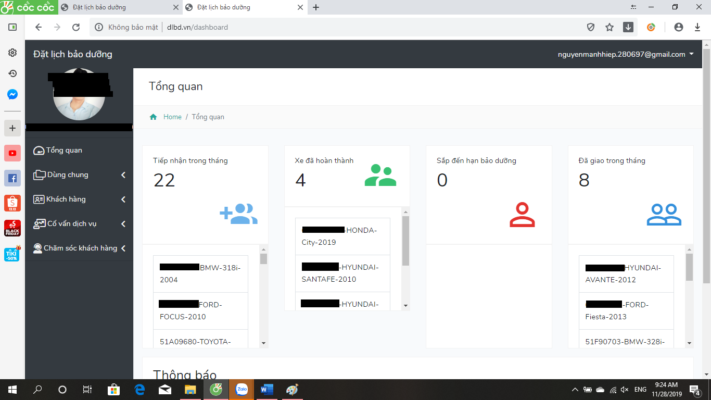711x400 pixels.
Task: Click the red person icon on Sắp đến hạn bảo dưỡng
Action: [x=522, y=213]
